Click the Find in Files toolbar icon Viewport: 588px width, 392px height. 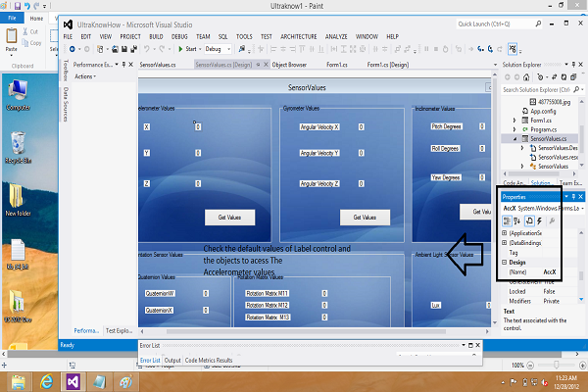point(242,49)
